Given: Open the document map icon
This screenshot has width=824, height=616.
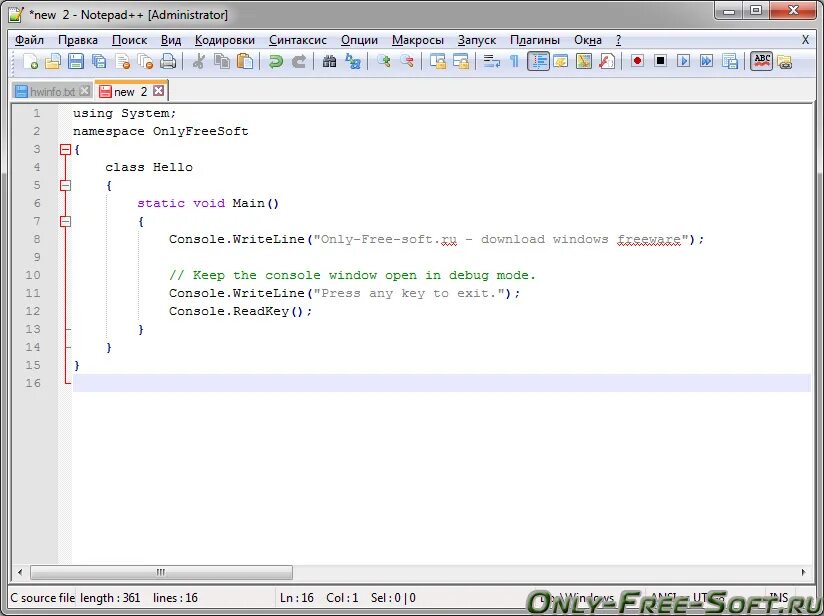Looking at the screenshot, I should click(x=584, y=61).
